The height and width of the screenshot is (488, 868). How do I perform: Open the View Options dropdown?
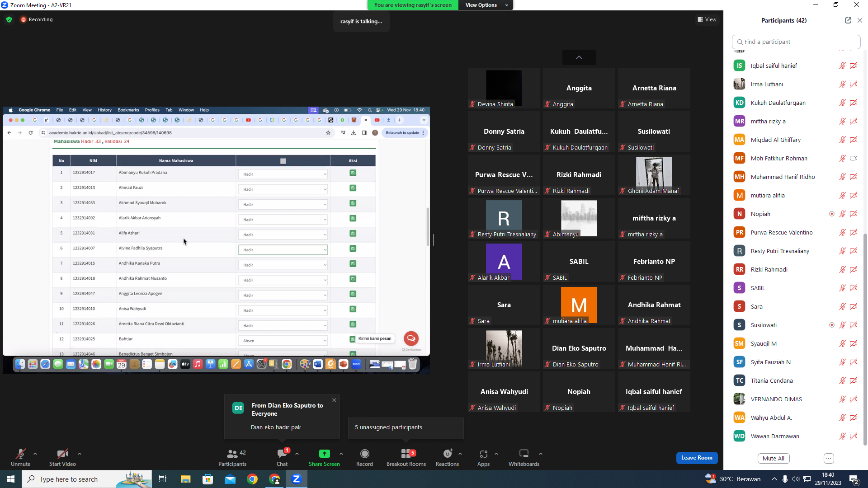coord(486,5)
